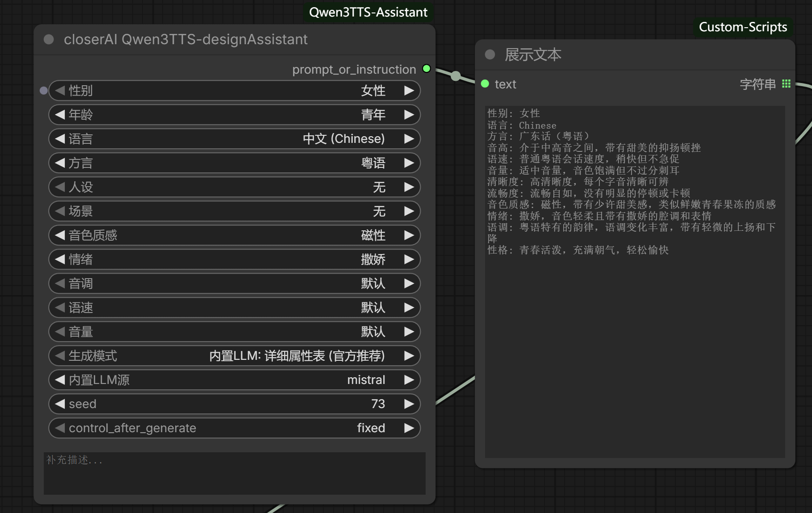Image resolution: width=812 pixels, height=513 pixels.
Task: Click right arrow on 性别 selector
Action: tap(409, 91)
